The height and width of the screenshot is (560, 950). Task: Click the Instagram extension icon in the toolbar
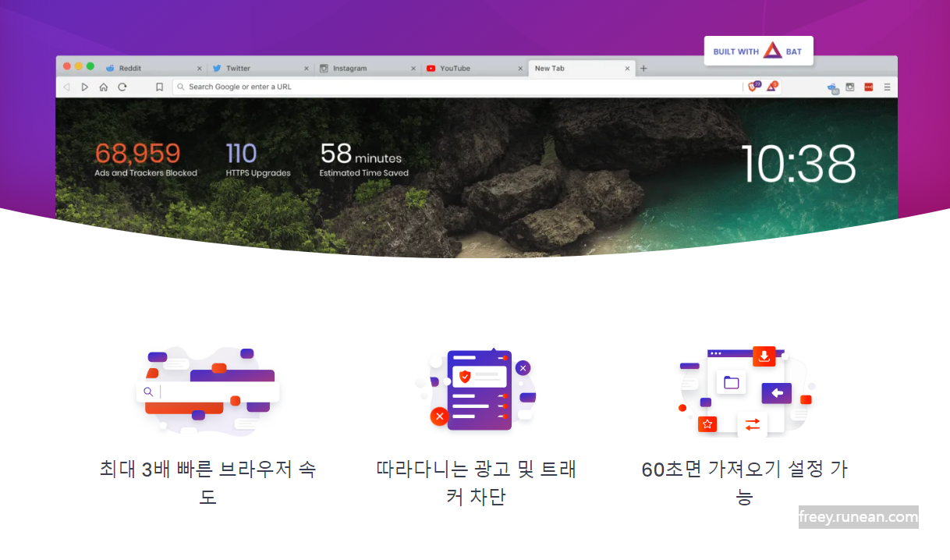pyautogui.click(x=849, y=87)
